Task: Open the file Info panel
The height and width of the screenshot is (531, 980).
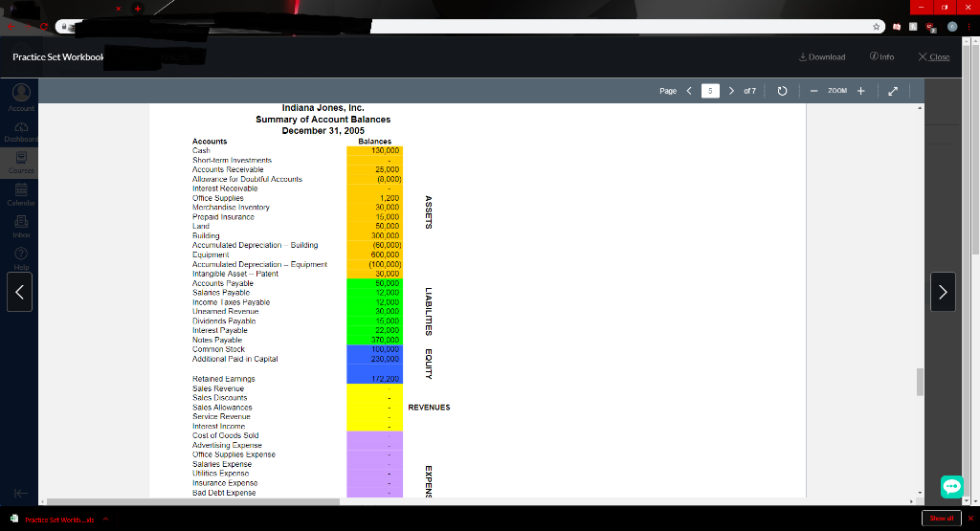Action: [x=881, y=56]
